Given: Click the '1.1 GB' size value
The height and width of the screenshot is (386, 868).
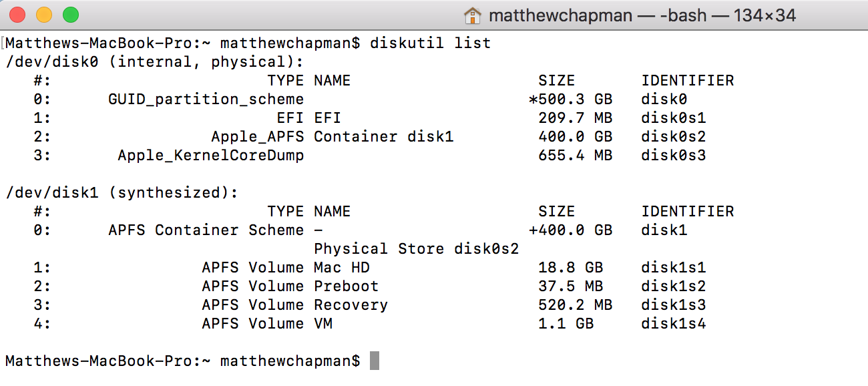Looking at the screenshot, I should pyautogui.click(x=566, y=324).
